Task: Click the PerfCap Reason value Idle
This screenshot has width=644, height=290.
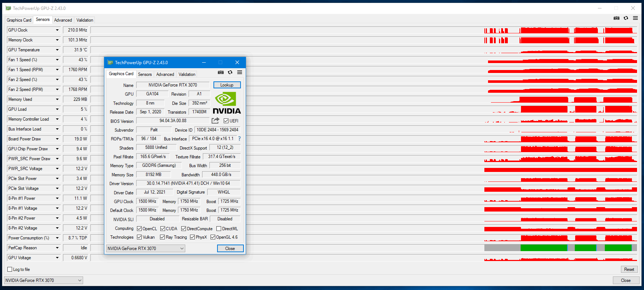Action: tap(76, 248)
